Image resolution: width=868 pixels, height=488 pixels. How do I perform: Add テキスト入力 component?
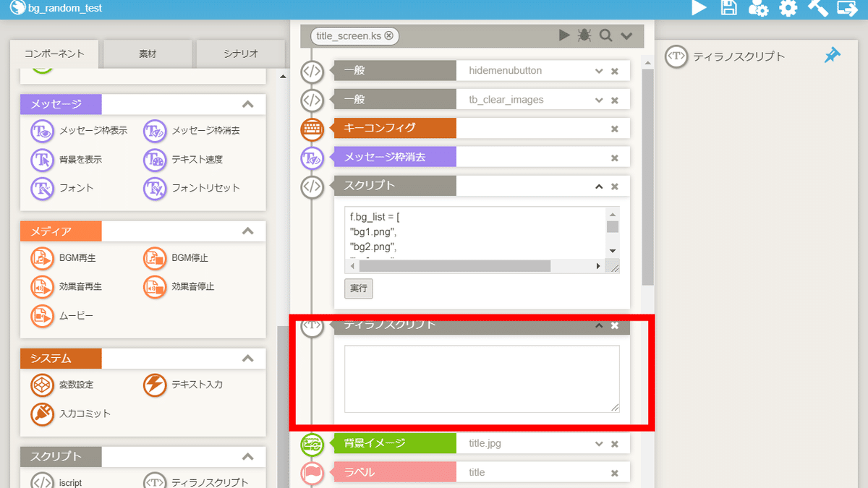183,385
